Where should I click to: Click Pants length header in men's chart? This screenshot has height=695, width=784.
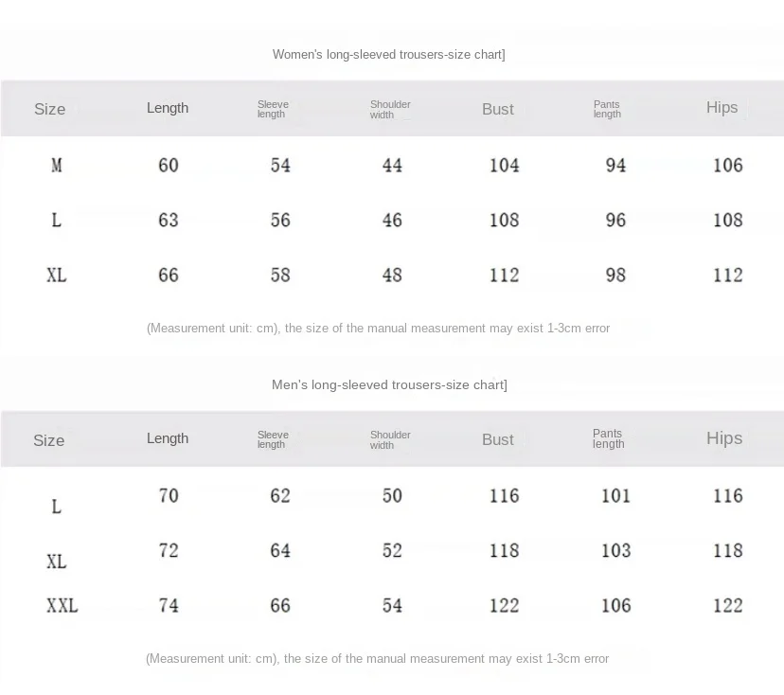click(608, 438)
